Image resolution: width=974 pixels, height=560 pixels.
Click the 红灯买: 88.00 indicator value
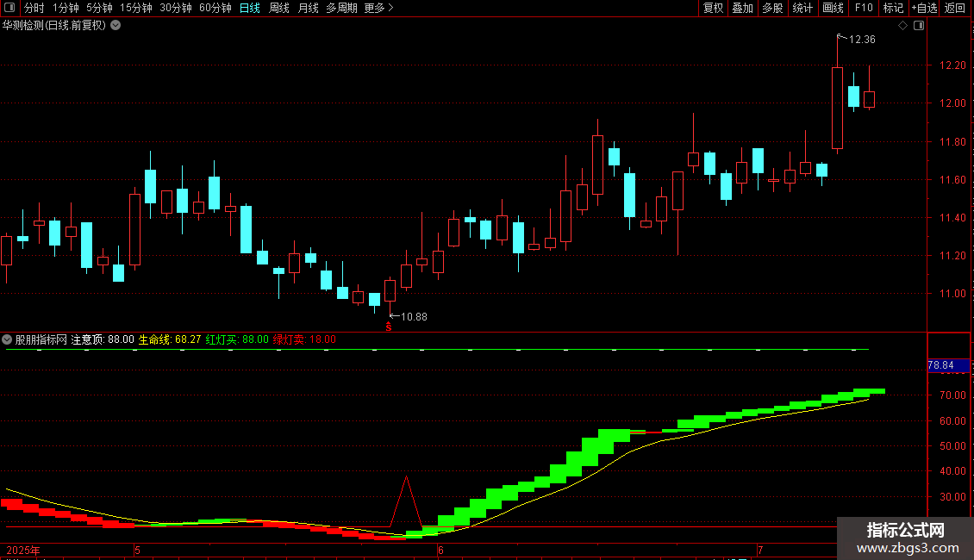(x=237, y=339)
